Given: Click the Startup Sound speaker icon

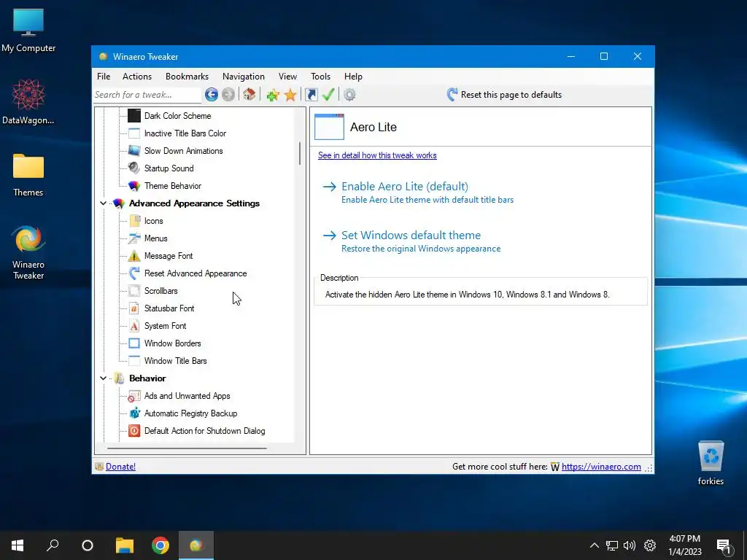Looking at the screenshot, I should [x=134, y=168].
